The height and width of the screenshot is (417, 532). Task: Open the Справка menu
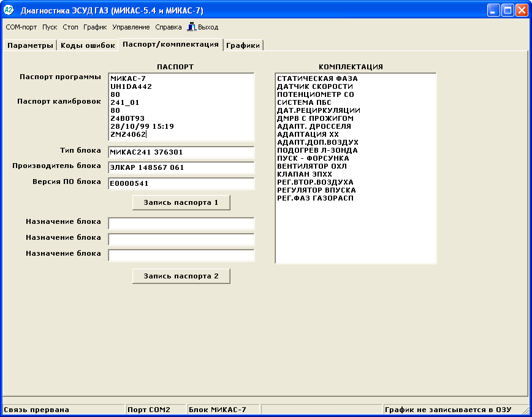[x=169, y=27]
